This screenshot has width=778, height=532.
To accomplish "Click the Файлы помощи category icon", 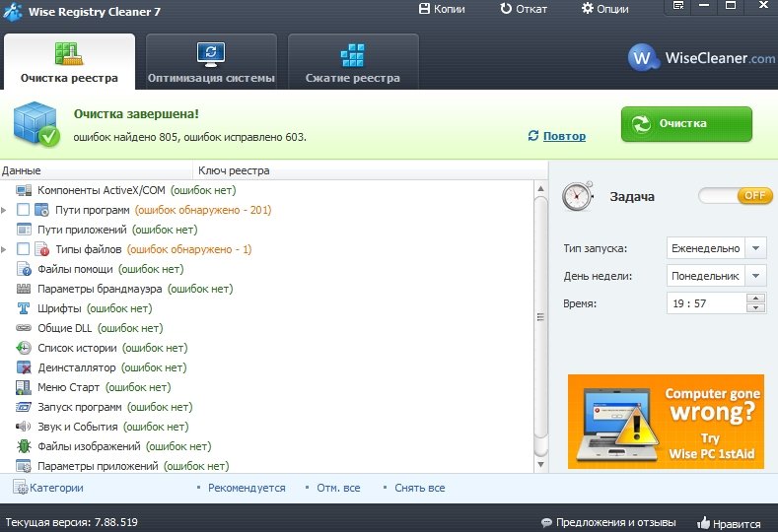I will [x=24, y=269].
